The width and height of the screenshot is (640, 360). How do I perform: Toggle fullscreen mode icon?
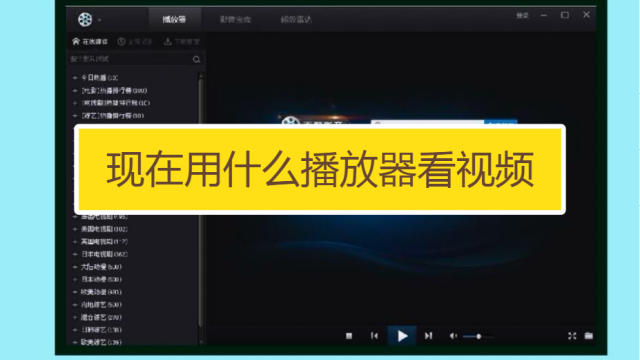[572, 336]
